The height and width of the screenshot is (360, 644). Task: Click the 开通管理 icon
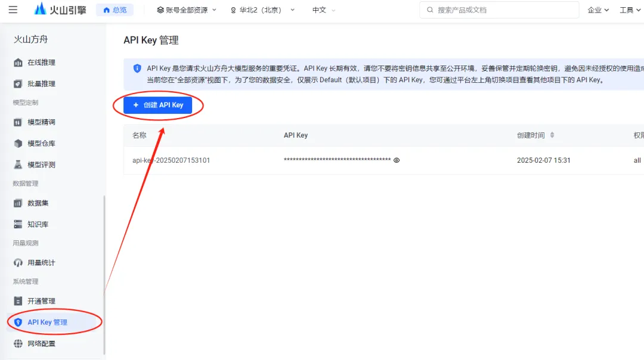tap(18, 301)
